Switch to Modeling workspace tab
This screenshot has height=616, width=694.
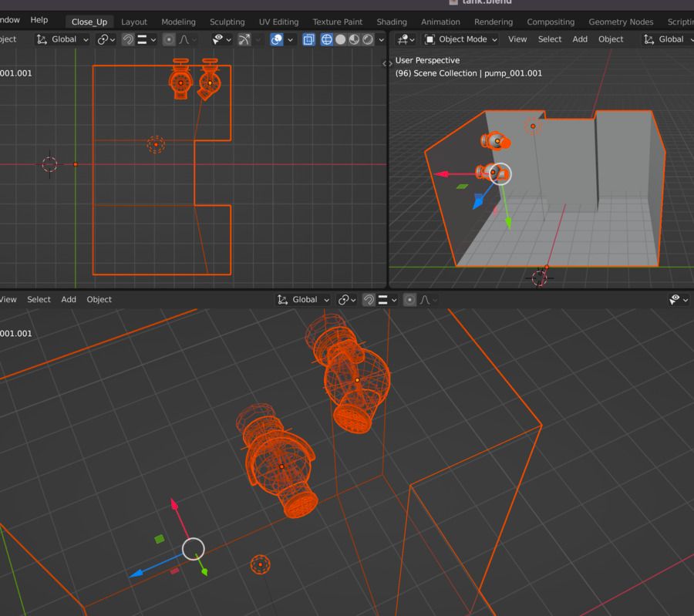tap(178, 22)
